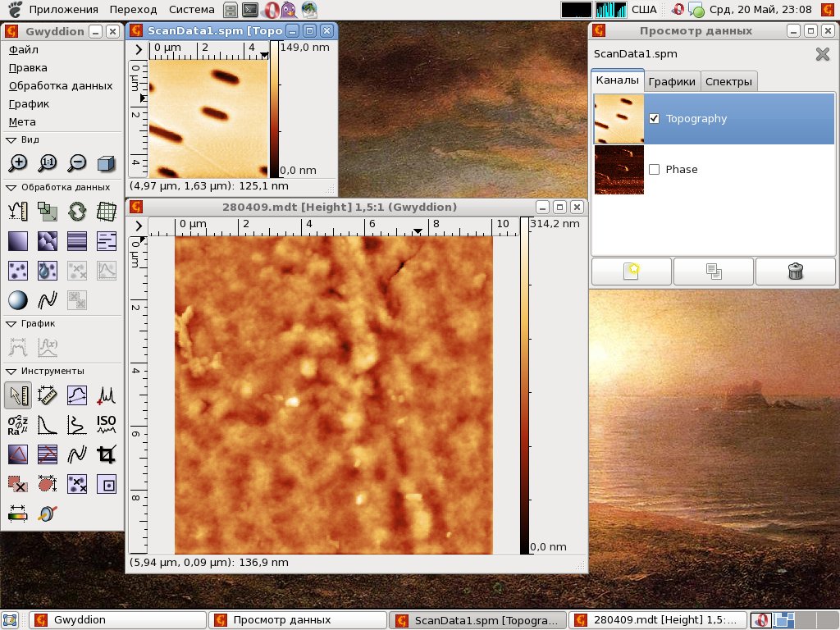Click the sphere icon in data processing
The width and height of the screenshot is (840, 630).
point(18,300)
